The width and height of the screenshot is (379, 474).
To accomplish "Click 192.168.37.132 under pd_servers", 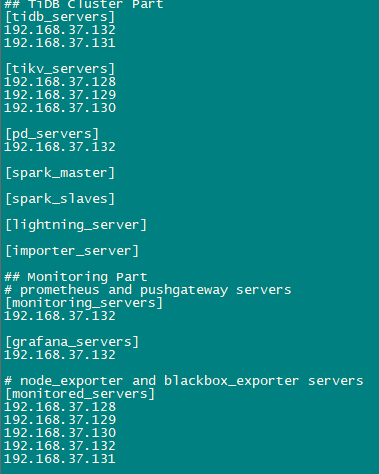I will (x=60, y=147).
